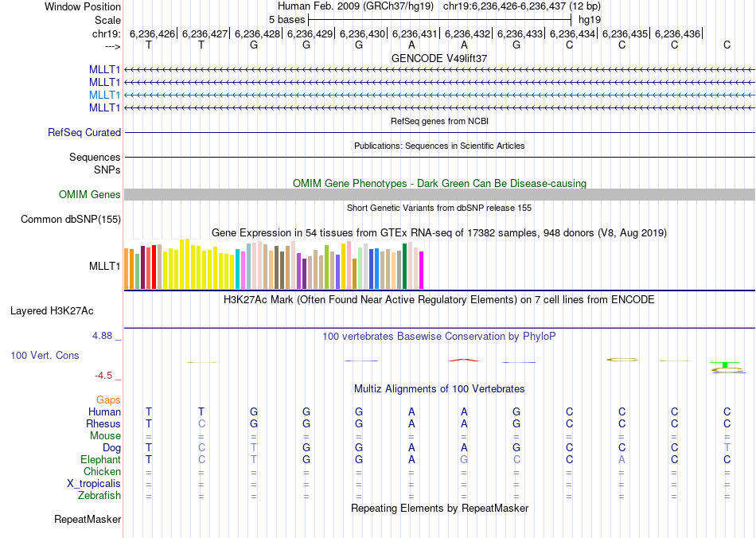Click the OMIM Gene Phenotypes green title
The width and height of the screenshot is (756, 538).
pyautogui.click(x=439, y=184)
